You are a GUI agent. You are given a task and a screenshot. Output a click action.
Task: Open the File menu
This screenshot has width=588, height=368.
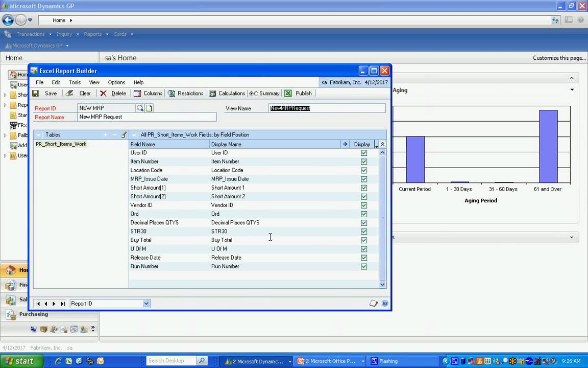(x=39, y=82)
